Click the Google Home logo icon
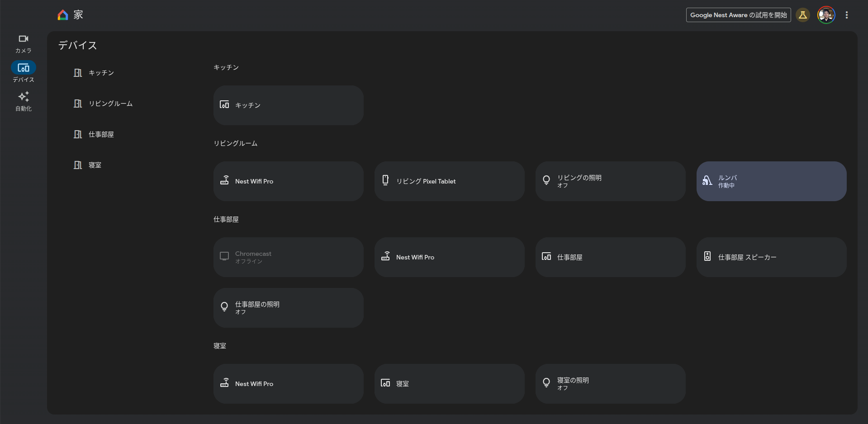 pos(63,15)
